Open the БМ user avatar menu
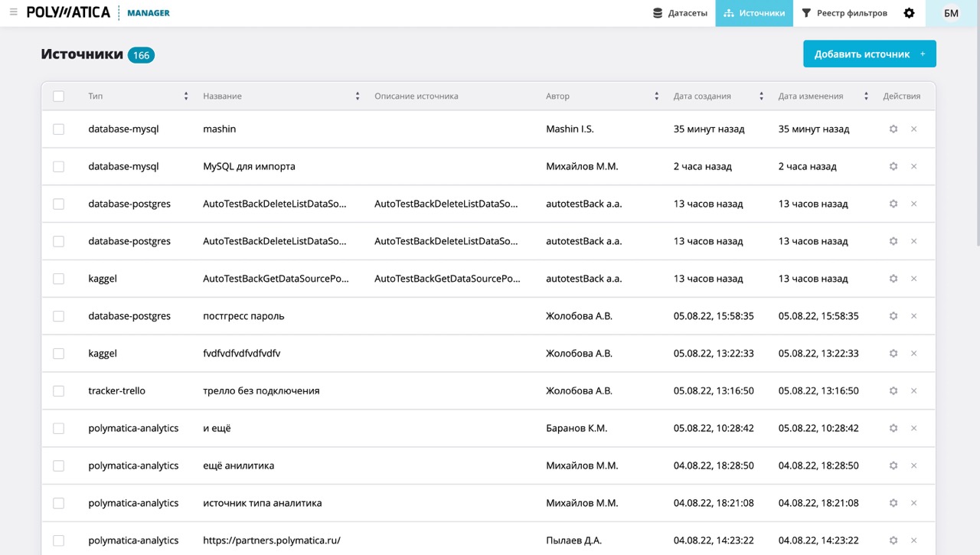The width and height of the screenshot is (980, 555). tap(951, 13)
